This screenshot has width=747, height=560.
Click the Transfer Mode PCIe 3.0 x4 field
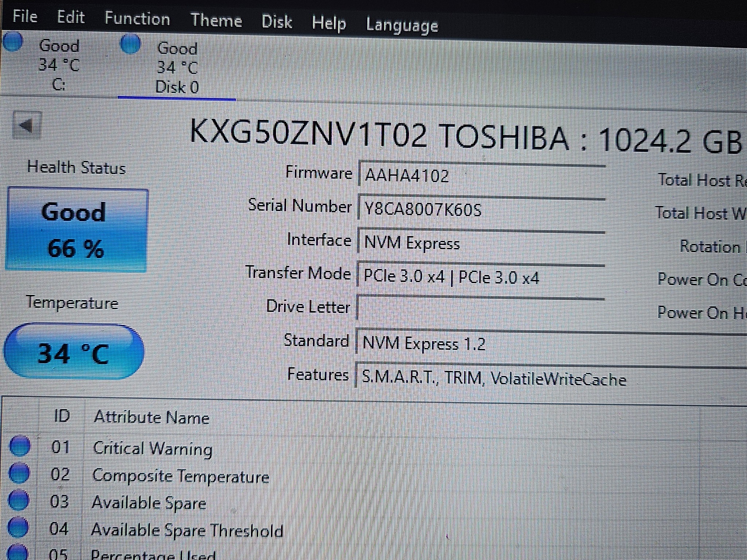tap(481, 276)
